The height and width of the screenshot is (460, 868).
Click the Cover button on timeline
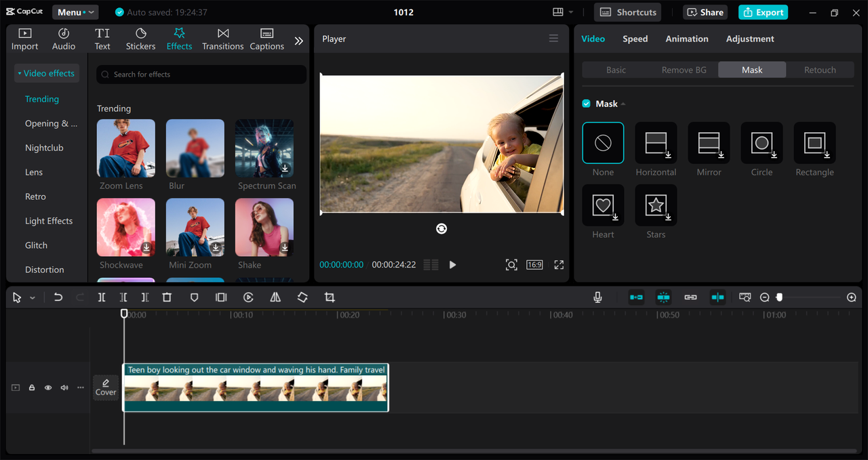pos(106,388)
